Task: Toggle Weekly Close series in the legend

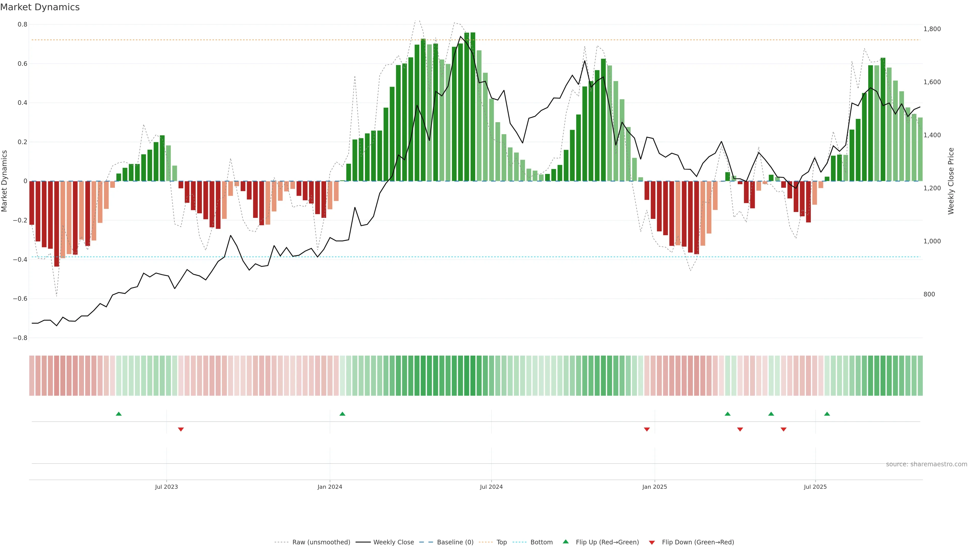Action: (393, 542)
